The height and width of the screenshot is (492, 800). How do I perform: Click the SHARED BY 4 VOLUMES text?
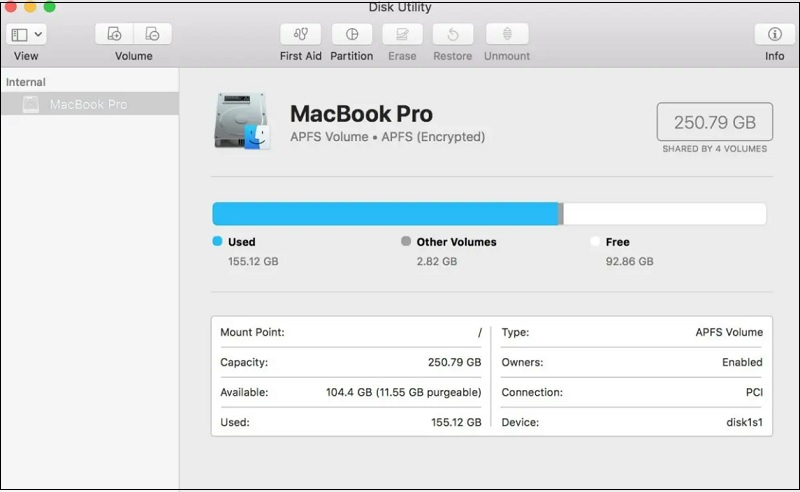714,149
